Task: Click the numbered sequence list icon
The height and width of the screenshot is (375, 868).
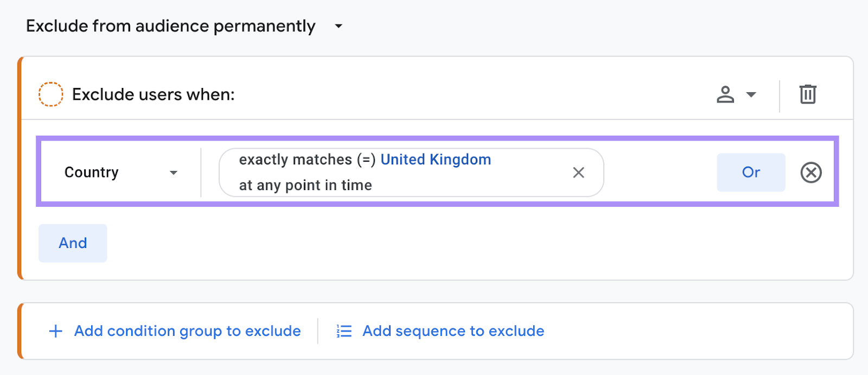Action: (x=344, y=330)
